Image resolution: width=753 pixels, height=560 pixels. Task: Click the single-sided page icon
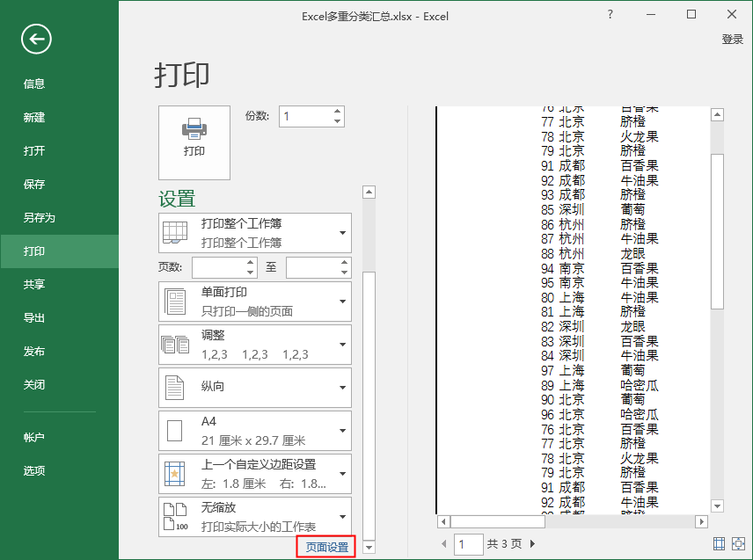[x=175, y=302]
